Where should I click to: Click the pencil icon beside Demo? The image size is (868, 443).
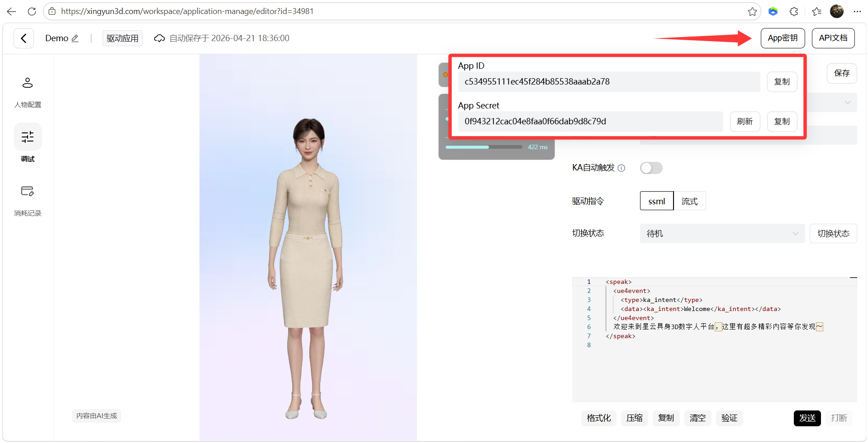click(75, 38)
